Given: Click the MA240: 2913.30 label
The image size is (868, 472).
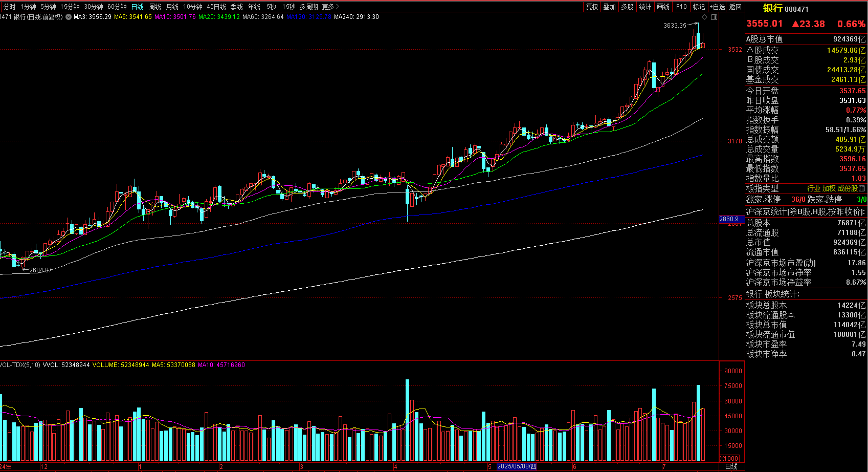Looking at the screenshot, I should [357, 17].
